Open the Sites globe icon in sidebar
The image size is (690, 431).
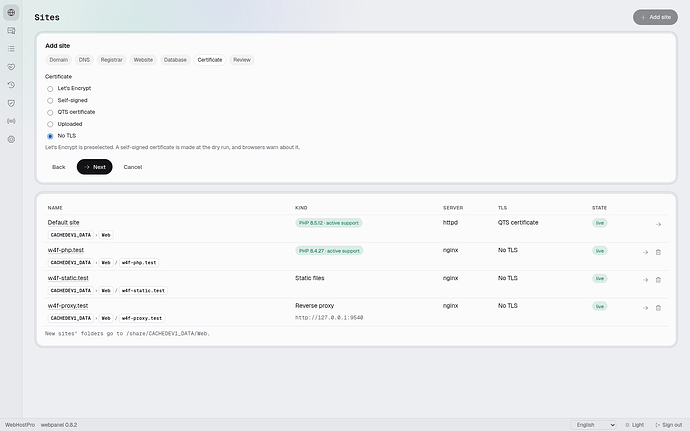[11, 12]
